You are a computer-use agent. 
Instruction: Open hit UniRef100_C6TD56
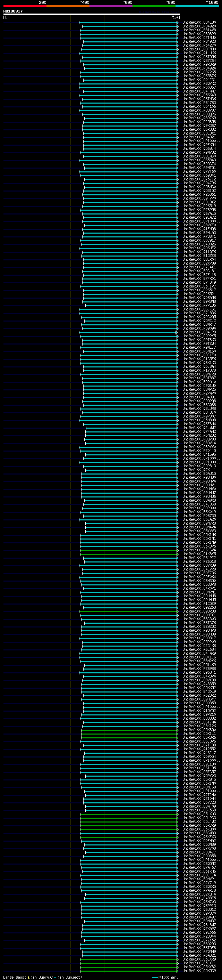199,57
